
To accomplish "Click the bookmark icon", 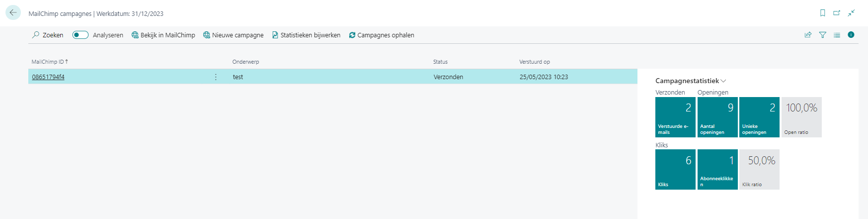I will pyautogui.click(x=823, y=13).
